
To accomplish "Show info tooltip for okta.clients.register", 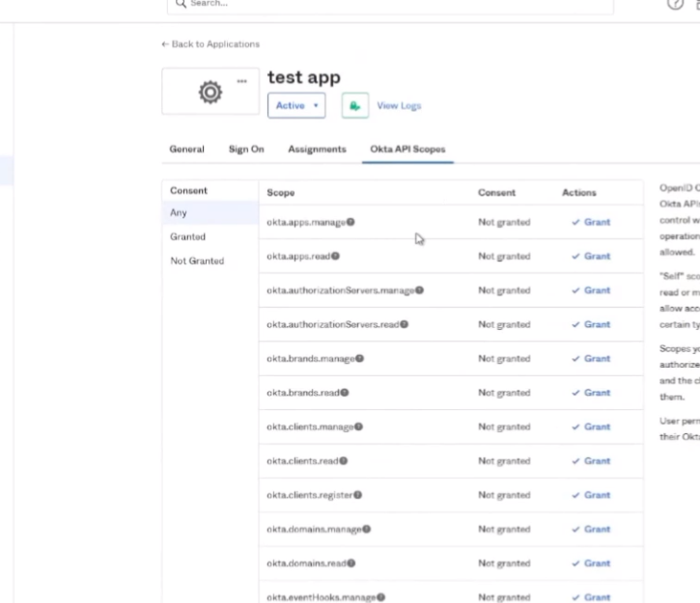I will [x=358, y=495].
